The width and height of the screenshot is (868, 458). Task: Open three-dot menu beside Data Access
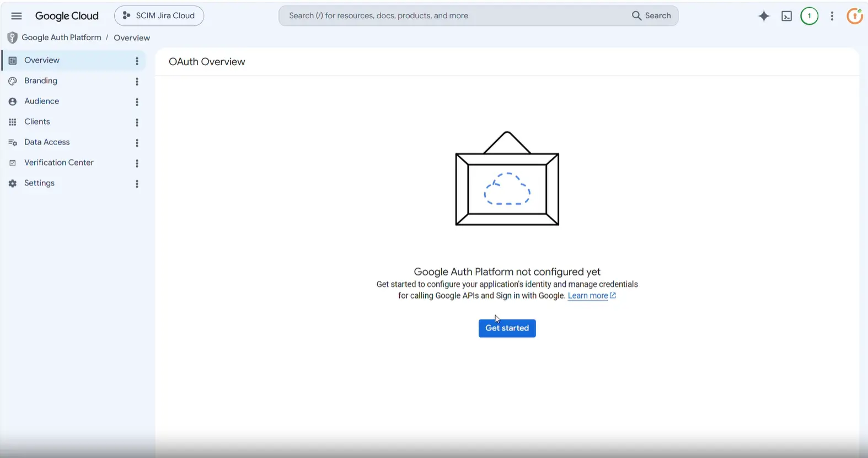[137, 142]
